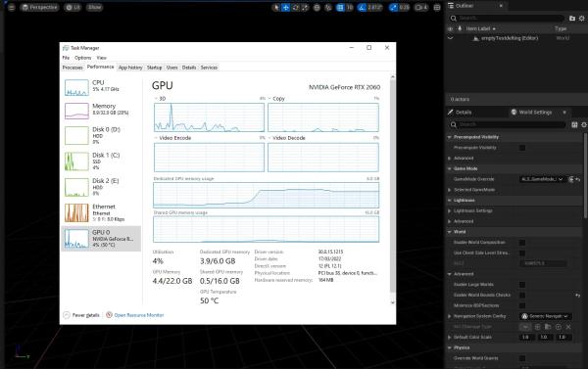This screenshot has width=588, height=369.
Task: Open Navigation System Config dropdown
Action: [546, 316]
